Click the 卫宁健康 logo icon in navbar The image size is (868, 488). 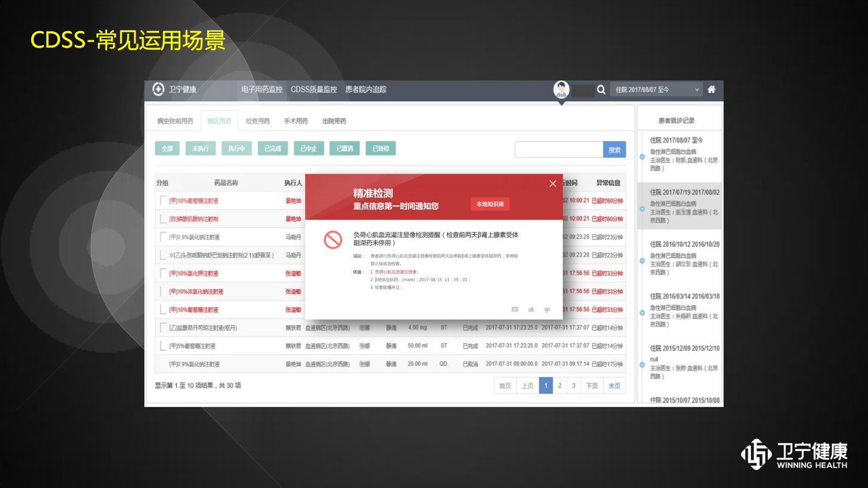pyautogui.click(x=158, y=89)
